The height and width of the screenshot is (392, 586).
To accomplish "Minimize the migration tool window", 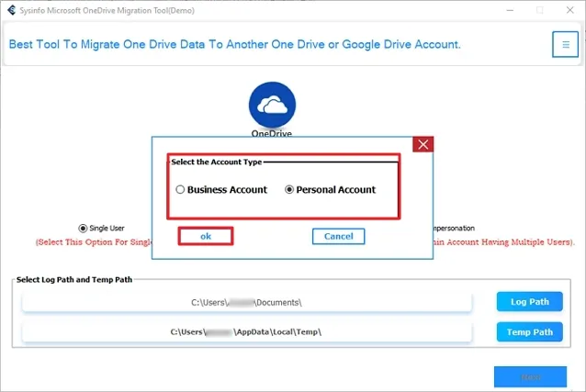I will click(510, 10).
